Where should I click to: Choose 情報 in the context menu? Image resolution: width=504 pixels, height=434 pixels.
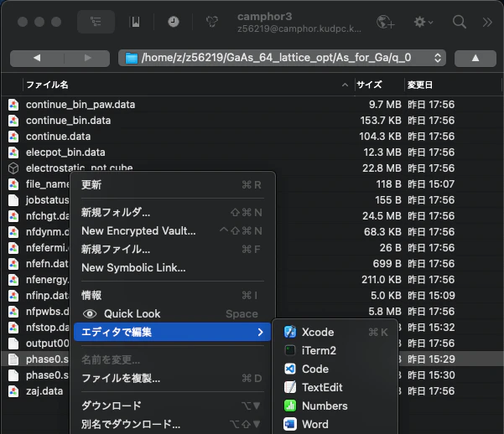(172, 295)
